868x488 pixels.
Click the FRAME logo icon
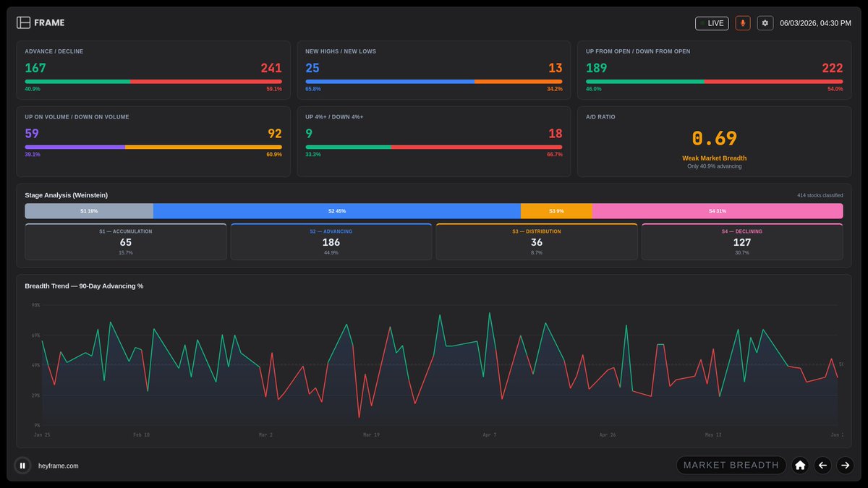(23, 22)
